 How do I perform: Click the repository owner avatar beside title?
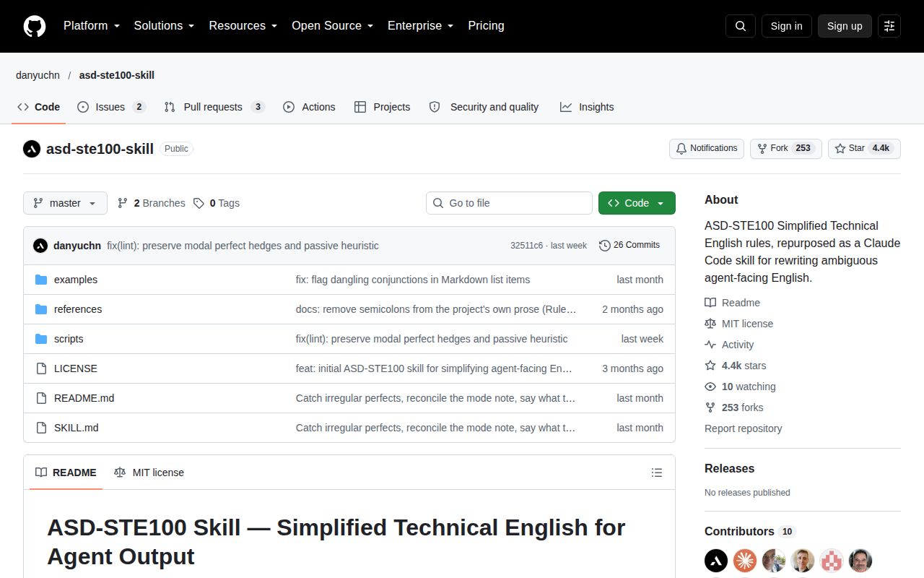[32, 149]
